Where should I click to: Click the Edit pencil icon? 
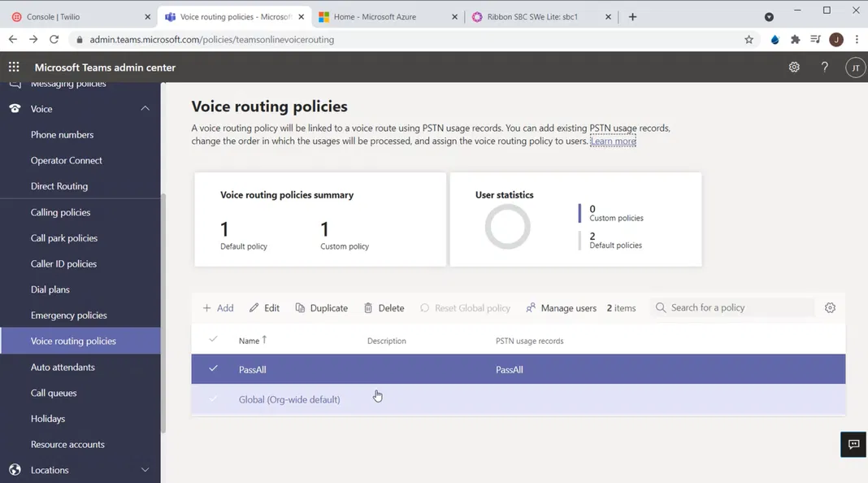point(254,308)
